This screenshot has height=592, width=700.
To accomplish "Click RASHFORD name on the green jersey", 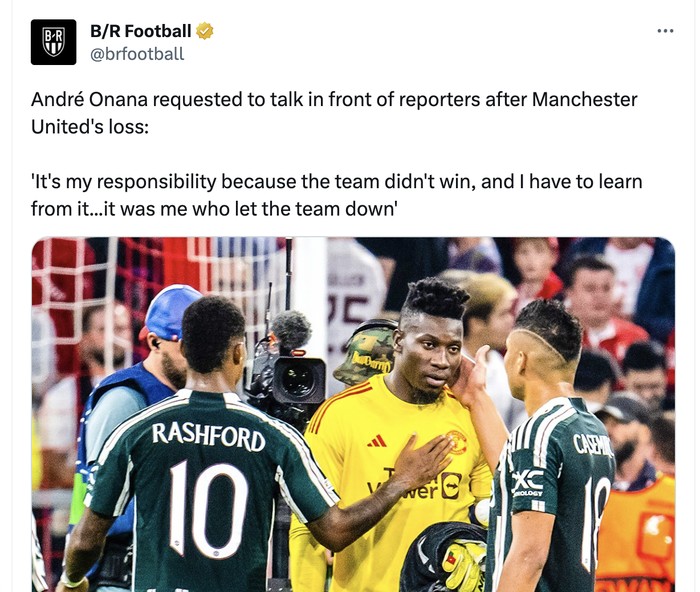I will 208,437.
